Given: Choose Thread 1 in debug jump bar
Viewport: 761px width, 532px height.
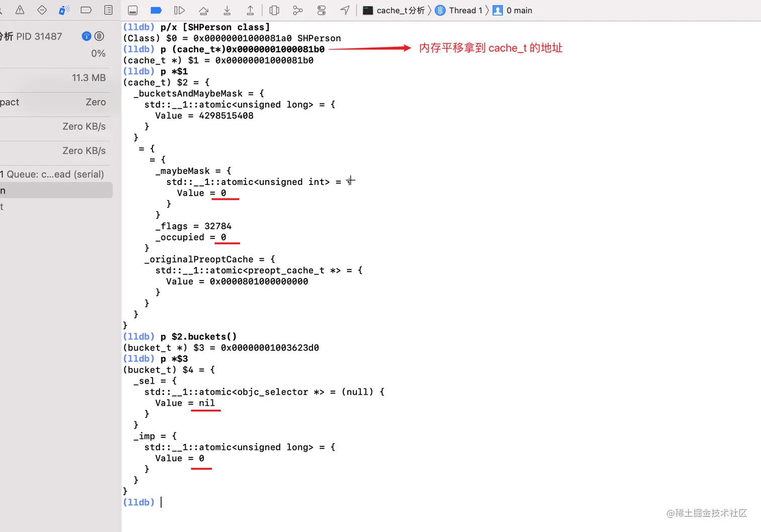Looking at the screenshot, I should (x=459, y=11).
